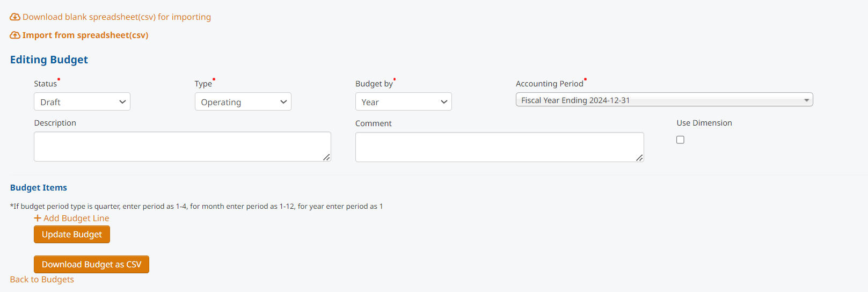Click the Import from spreadsheet(csv) link
The height and width of the screenshot is (292, 868).
click(x=85, y=35)
